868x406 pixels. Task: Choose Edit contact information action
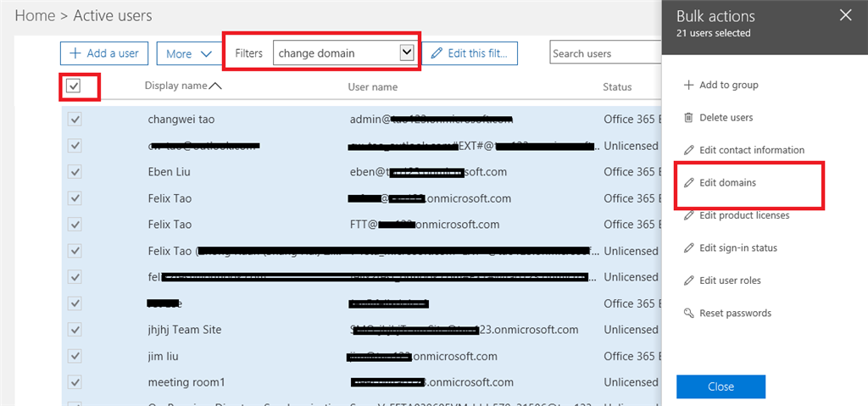click(x=752, y=150)
